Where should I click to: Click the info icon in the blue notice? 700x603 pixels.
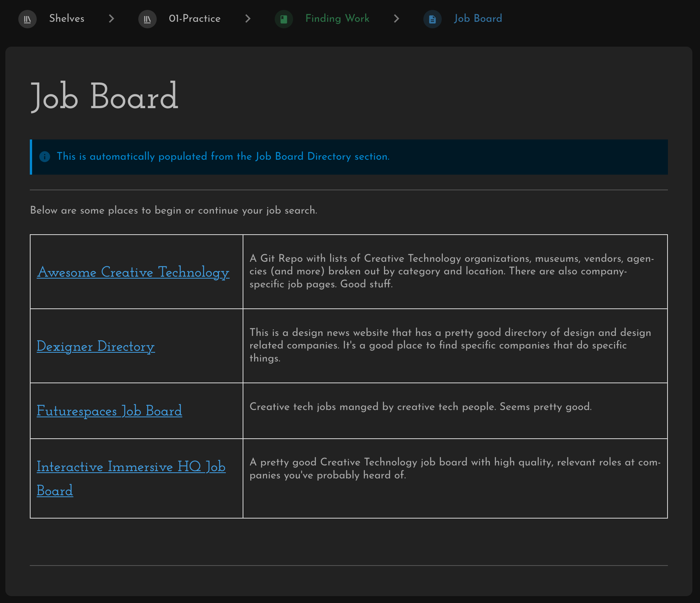click(45, 157)
